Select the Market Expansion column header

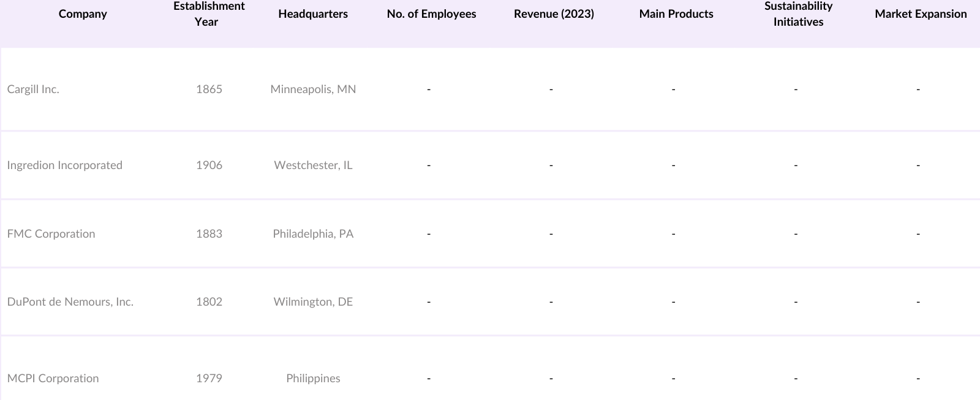921,14
